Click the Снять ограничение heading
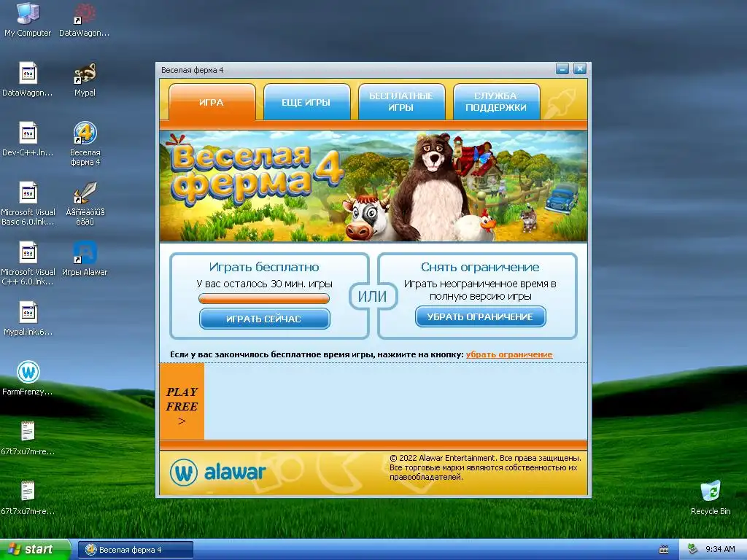Viewport: 747px width, 560px height. 480,267
